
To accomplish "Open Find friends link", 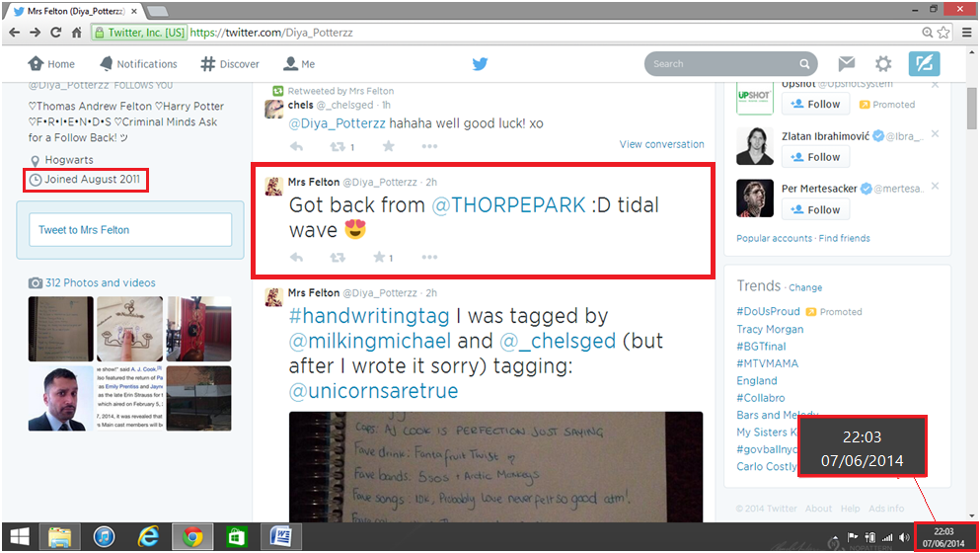I will click(845, 238).
